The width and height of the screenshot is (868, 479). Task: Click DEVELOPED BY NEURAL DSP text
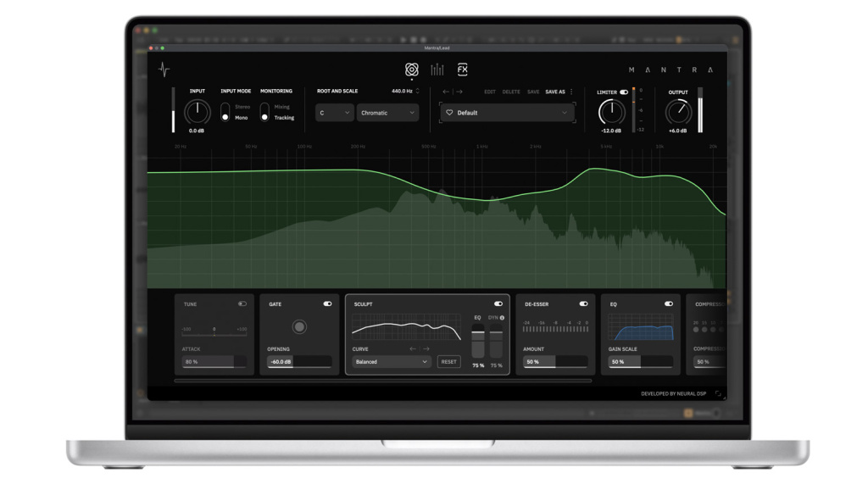(674, 393)
